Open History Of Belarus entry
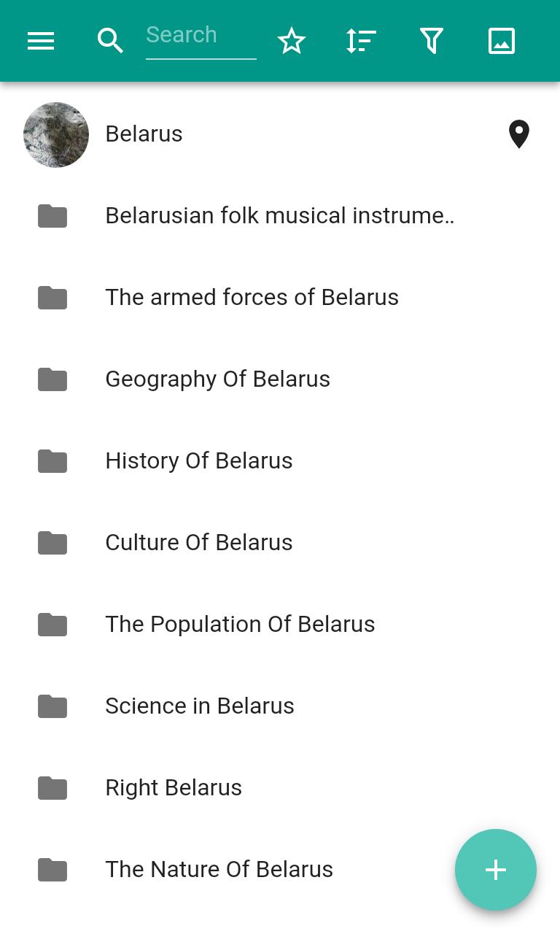This screenshot has width=560, height=934. click(x=280, y=461)
